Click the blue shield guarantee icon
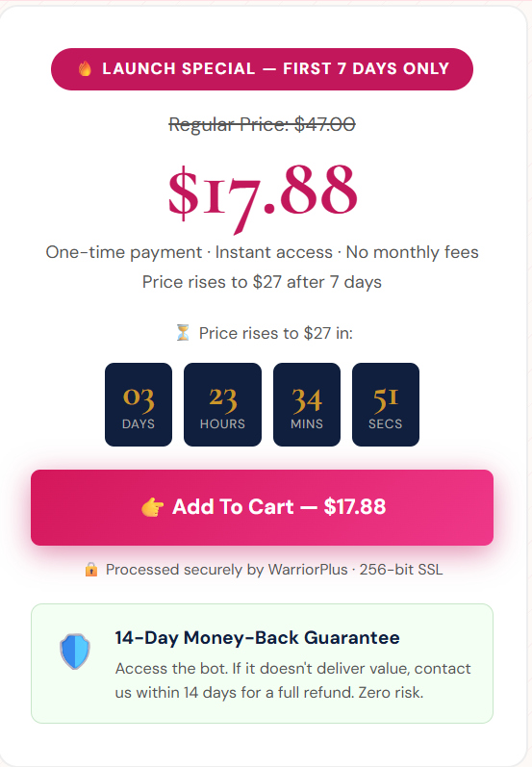This screenshot has height=767, width=532. 75,652
